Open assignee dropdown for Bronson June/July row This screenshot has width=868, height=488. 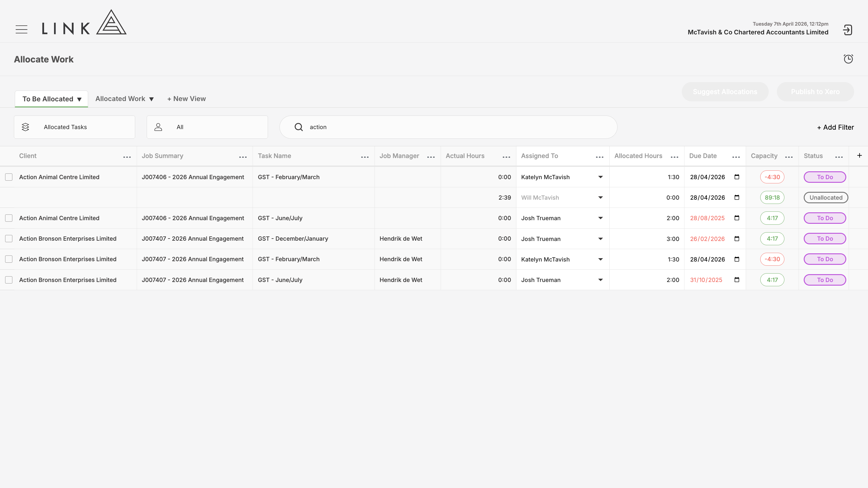click(x=600, y=280)
